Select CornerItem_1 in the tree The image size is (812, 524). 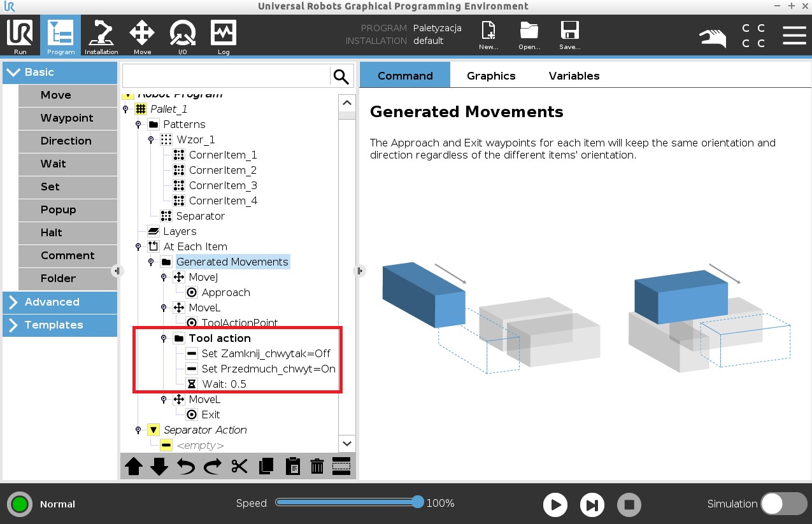coord(223,155)
